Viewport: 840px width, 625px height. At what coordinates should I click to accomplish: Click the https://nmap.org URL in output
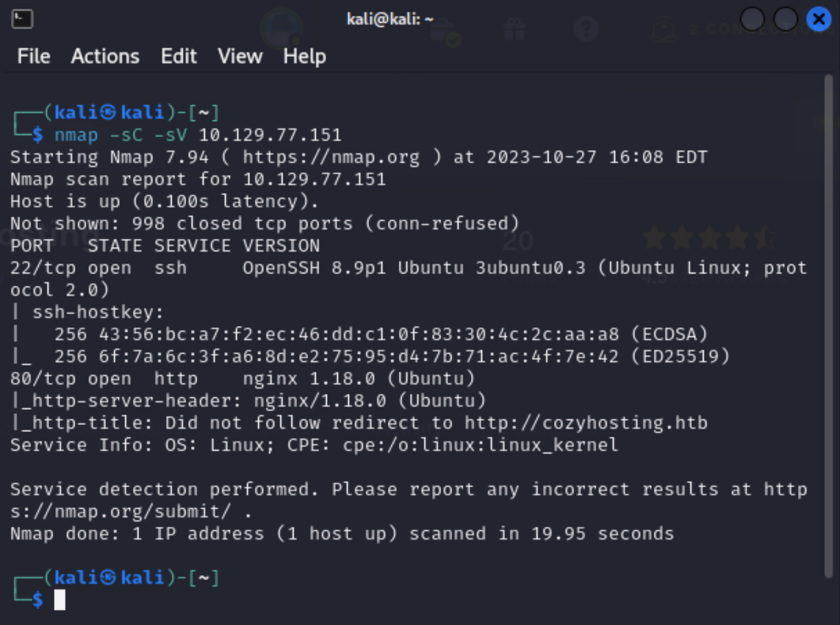pos(331,157)
